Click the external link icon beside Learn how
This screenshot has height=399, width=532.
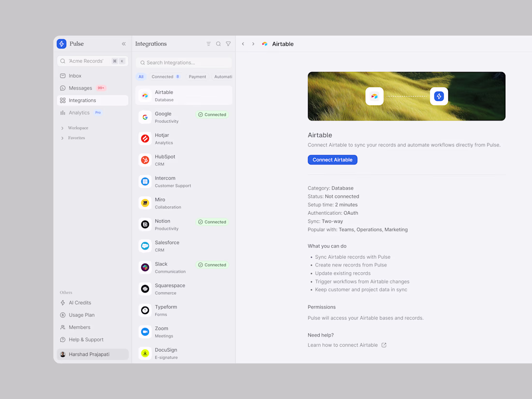pyautogui.click(x=384, y=345)
